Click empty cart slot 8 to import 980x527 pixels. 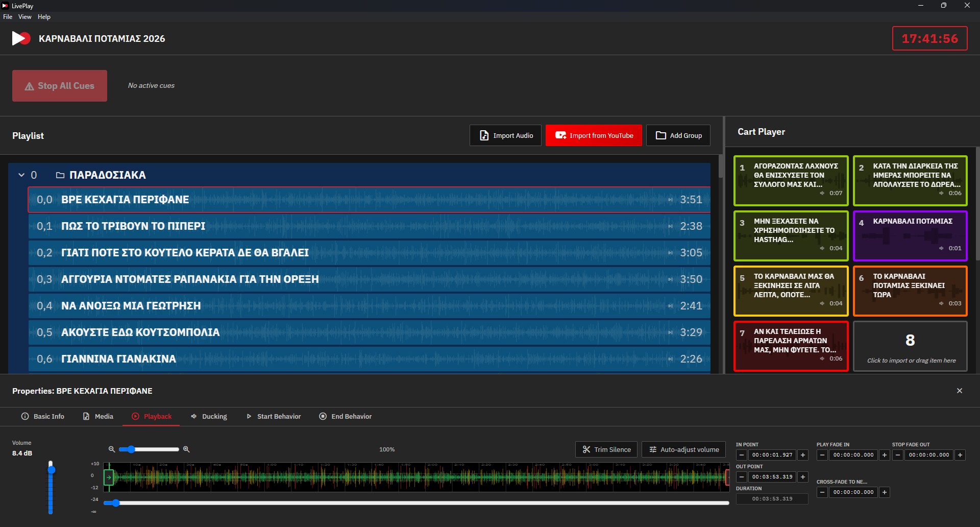point(910,346)
